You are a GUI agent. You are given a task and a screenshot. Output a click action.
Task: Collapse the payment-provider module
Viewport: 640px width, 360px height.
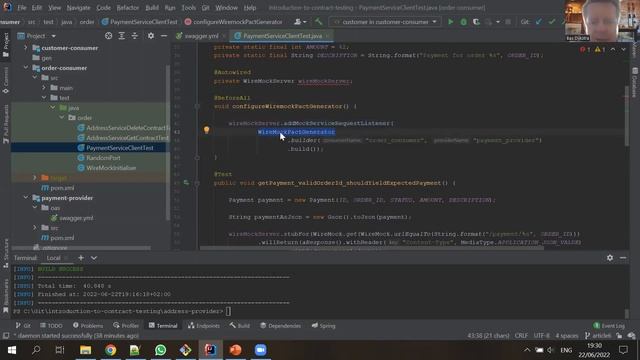point(26,198)
